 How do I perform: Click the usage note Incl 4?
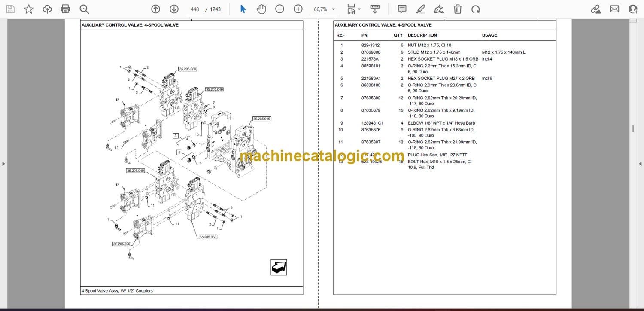(x=487, y=59)
